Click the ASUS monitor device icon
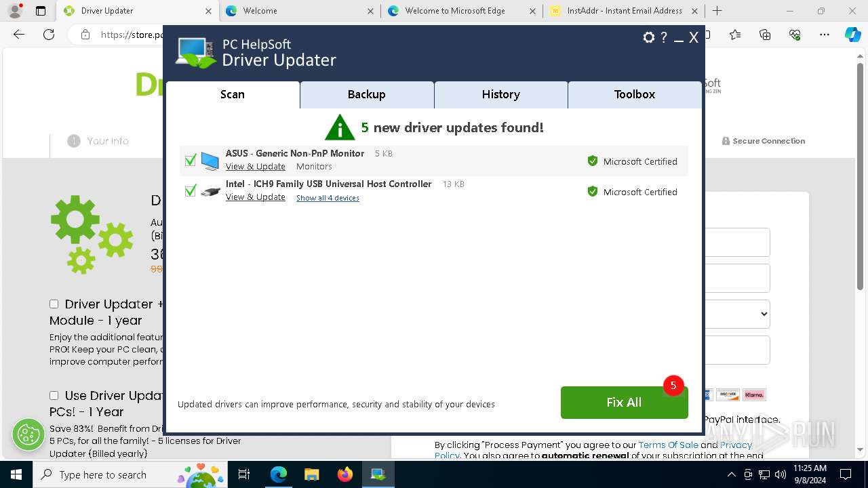868x488 pixels. click(210, 161)
